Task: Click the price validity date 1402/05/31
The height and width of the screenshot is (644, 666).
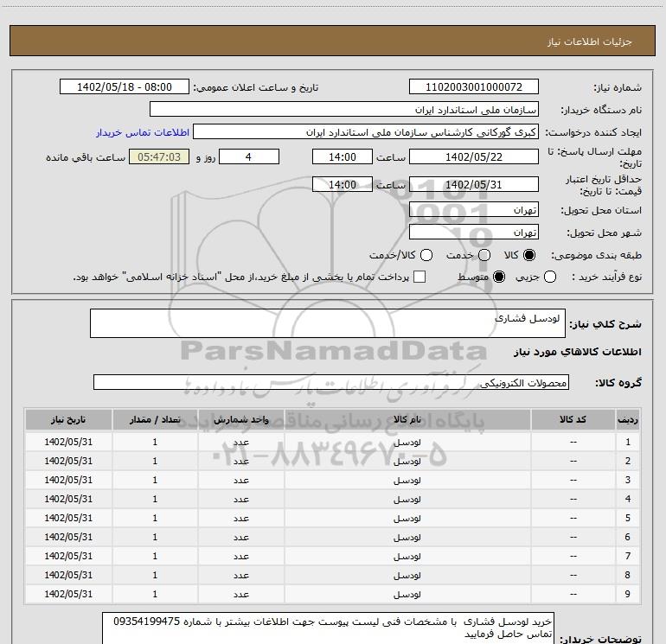Action: 474,185
